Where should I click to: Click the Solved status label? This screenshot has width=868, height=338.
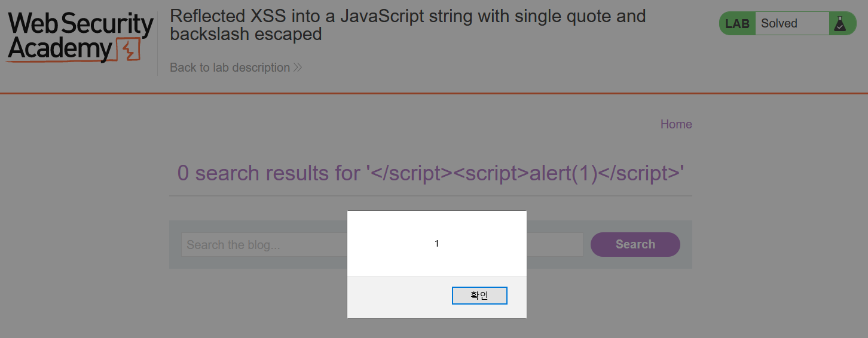tap(779, 24)
